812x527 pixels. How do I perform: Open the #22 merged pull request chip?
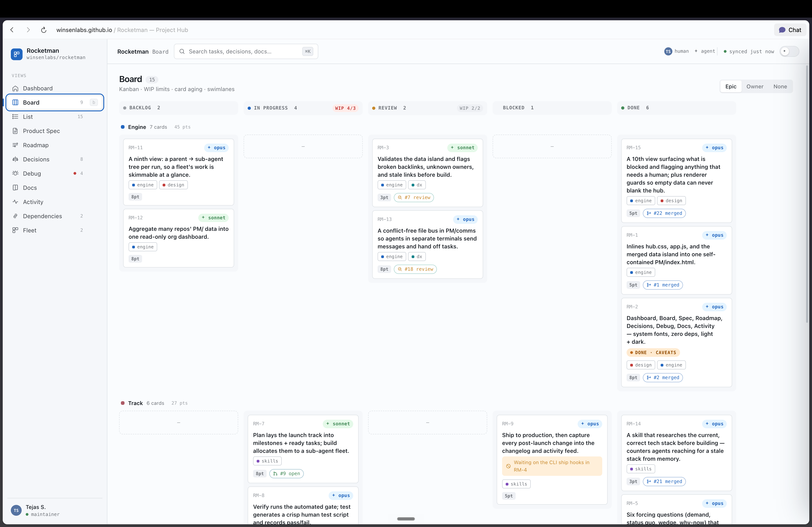tap(664, 213)
